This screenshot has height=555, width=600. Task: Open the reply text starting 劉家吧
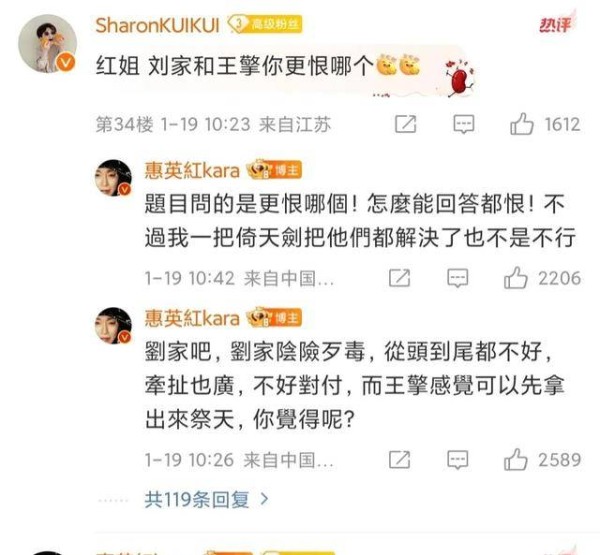click(354, 385)
